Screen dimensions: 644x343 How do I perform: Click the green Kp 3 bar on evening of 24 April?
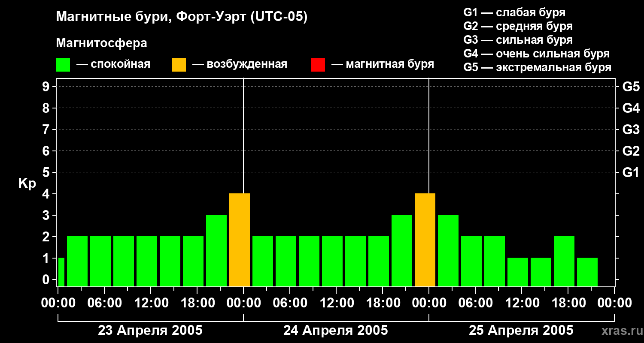pyautogui.click(x=402, y=251)
